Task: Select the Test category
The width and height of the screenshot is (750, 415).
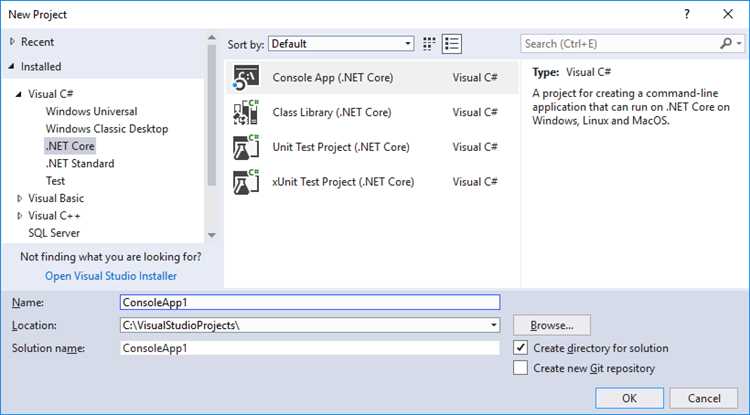Action: pos(55,181)
